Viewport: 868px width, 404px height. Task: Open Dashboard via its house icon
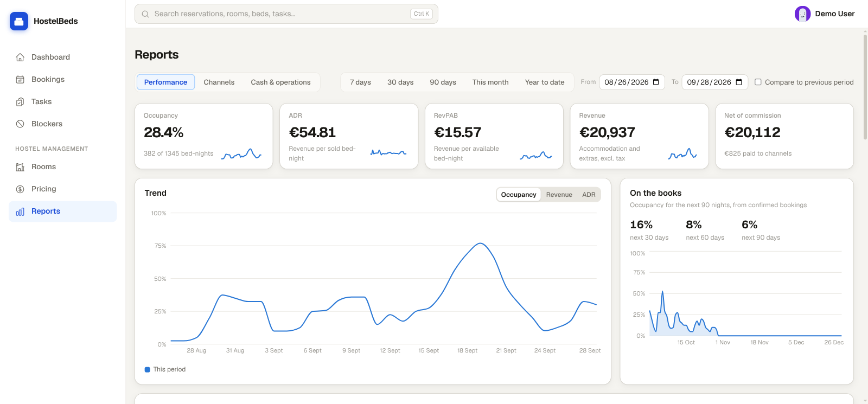(x=20, y=57)
